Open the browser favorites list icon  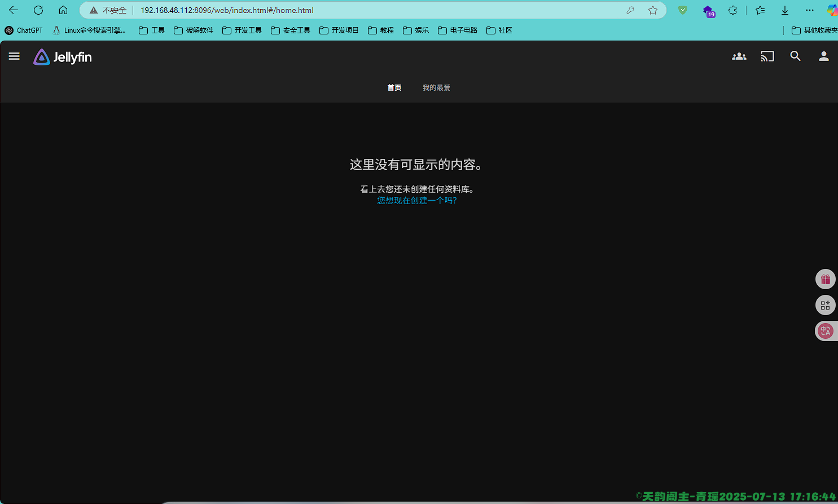coord(760,10)
